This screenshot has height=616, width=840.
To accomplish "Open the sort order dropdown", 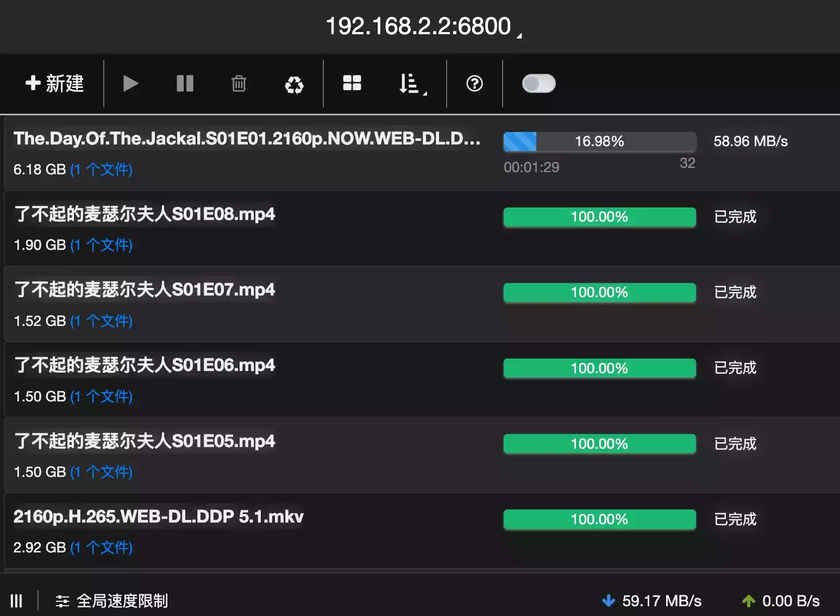I will tap(412, 84).
